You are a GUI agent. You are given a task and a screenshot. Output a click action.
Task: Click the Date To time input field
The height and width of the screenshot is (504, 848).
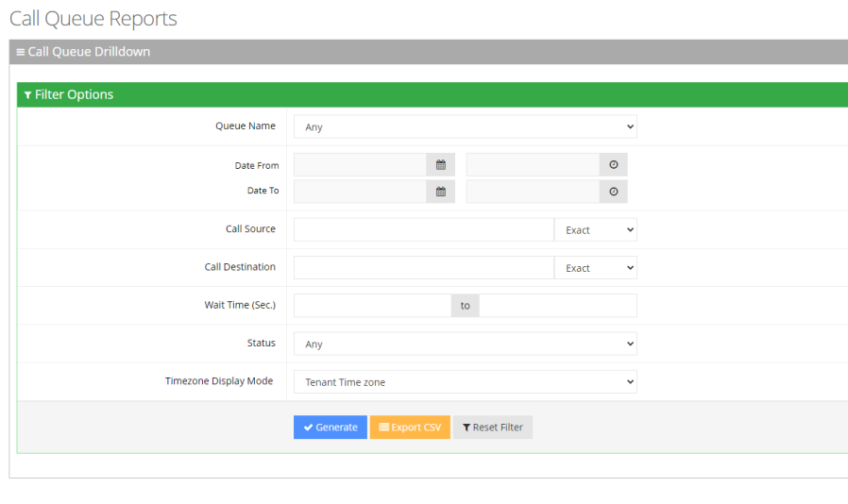click(533, 192)
